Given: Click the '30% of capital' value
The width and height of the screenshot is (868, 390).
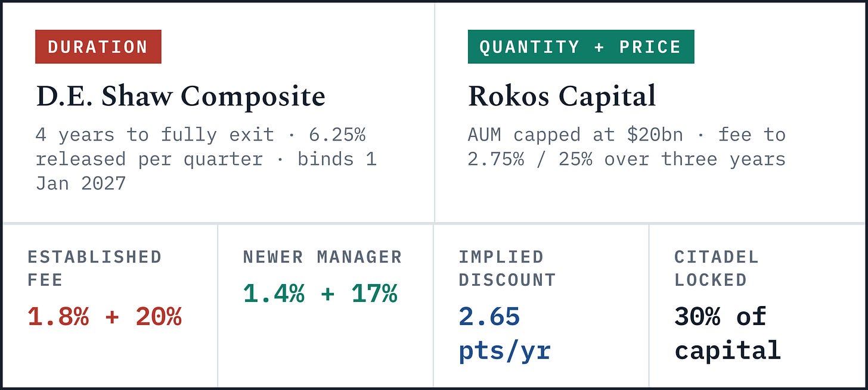Looking at the screenshot, I should (727, 334).
